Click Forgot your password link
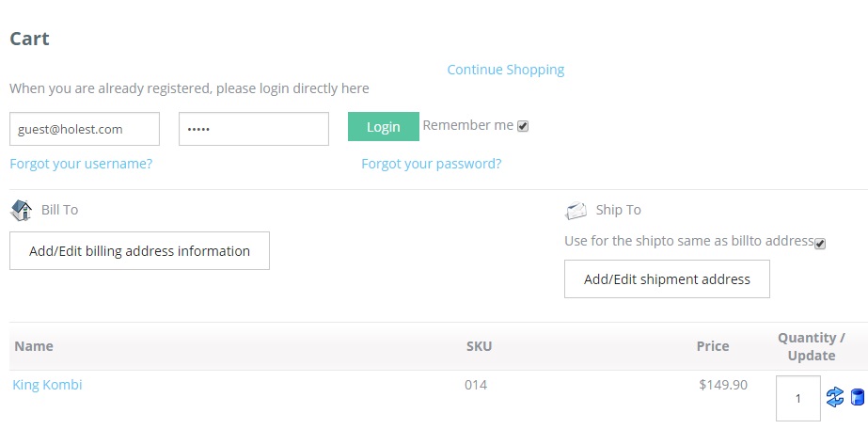The width and height of the screenshot is (868, 429). coord(432,164)
